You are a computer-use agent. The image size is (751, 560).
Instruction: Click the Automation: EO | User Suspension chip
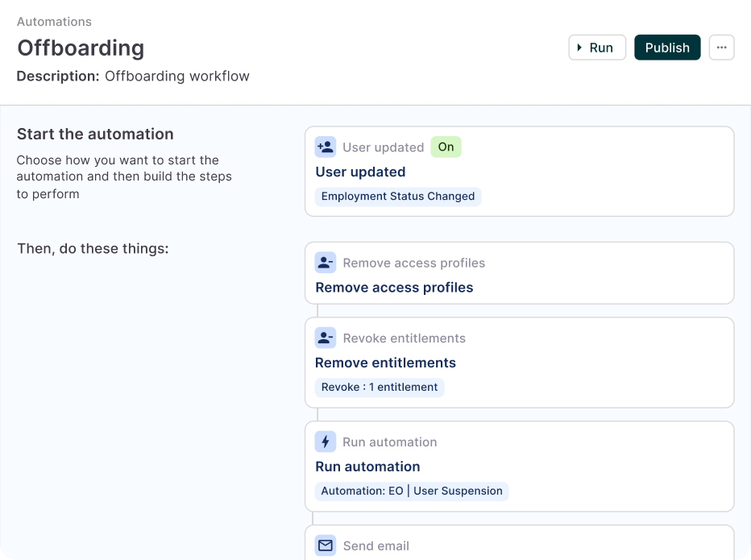412,491
